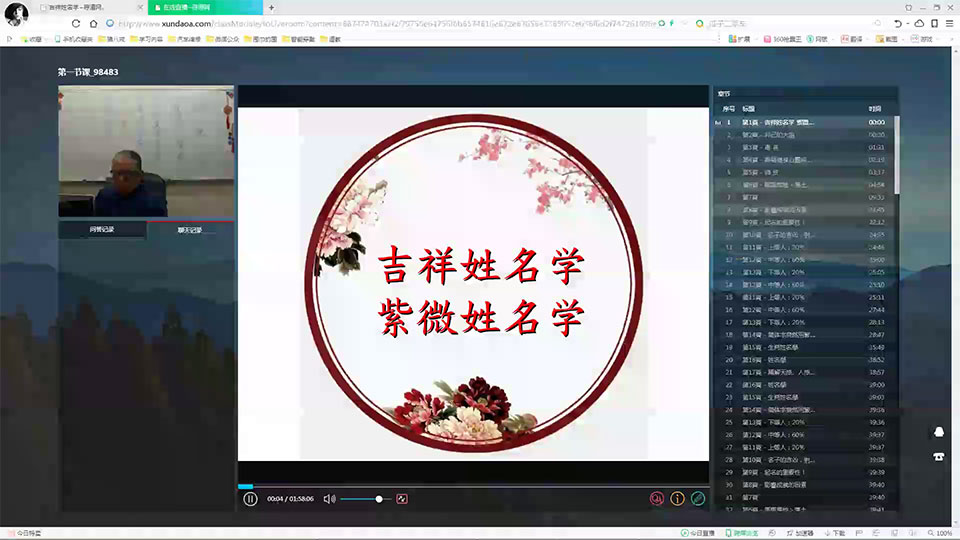The height and width of the screenshot is (540, 960).
Task: Click the presenter webcam thumbnail
Action: coord(146,151)
